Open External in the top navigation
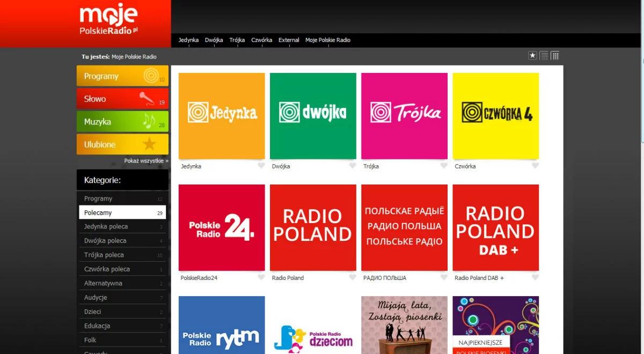 tap(289, 40)
